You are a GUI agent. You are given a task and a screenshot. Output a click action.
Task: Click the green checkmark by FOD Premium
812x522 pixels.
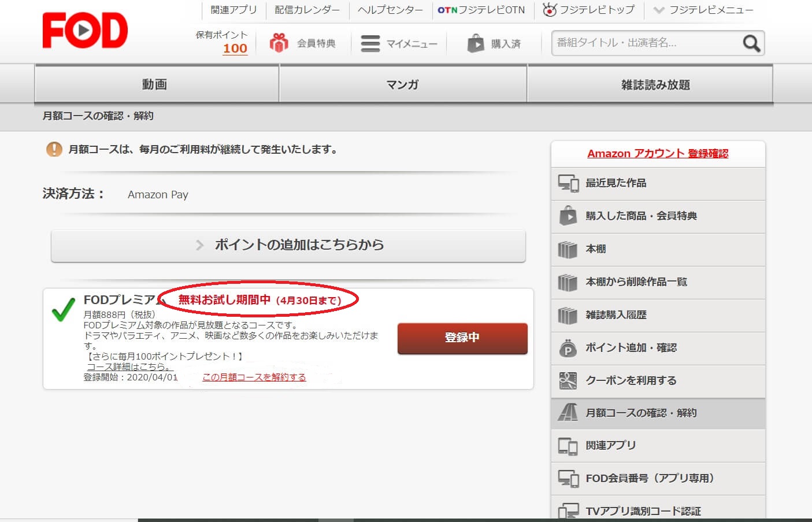(x=64, y=309)
